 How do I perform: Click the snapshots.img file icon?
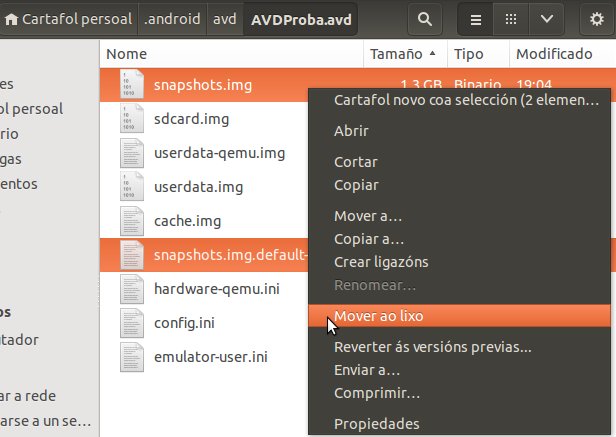point(132,84)
